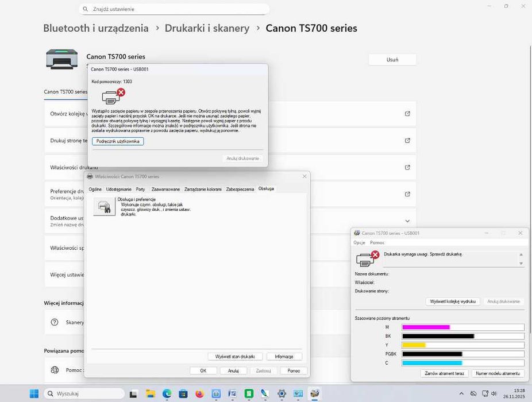The image size is (532, 402).
Task: Open Pomoc menu in status monitor
Action: tap(377, 242)
